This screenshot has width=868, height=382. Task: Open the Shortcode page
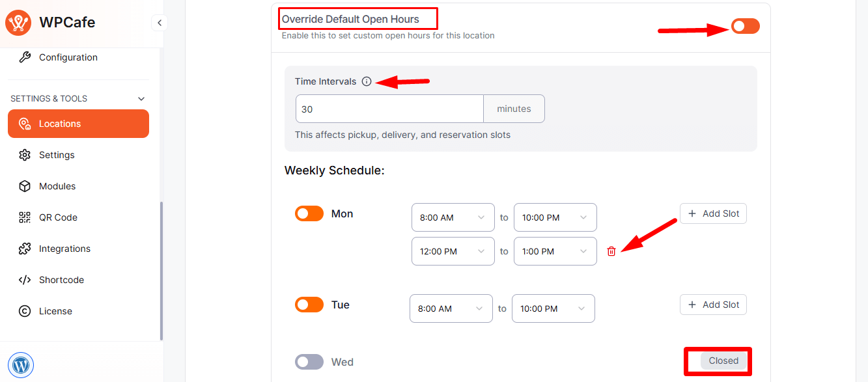pyautogui.click(x=61, y=280)
